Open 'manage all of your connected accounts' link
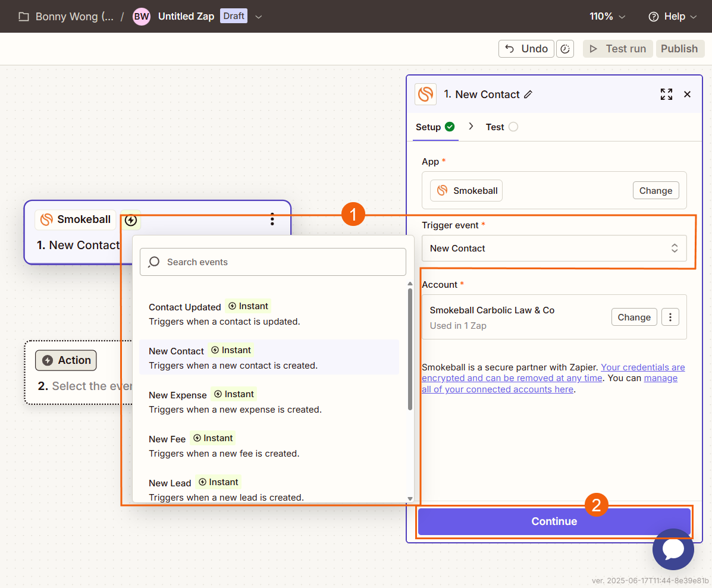The height and width of the screenshot is (588, 712). (550, 384)
